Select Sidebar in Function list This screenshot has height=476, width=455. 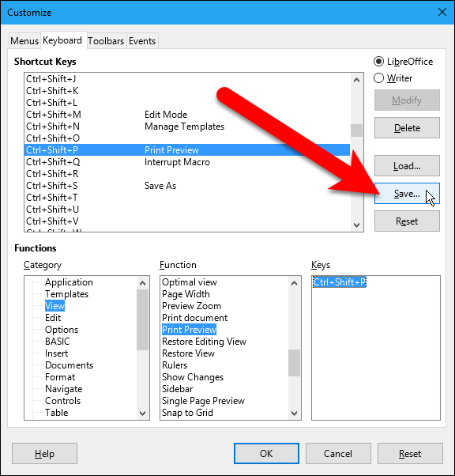coord(178,389)
